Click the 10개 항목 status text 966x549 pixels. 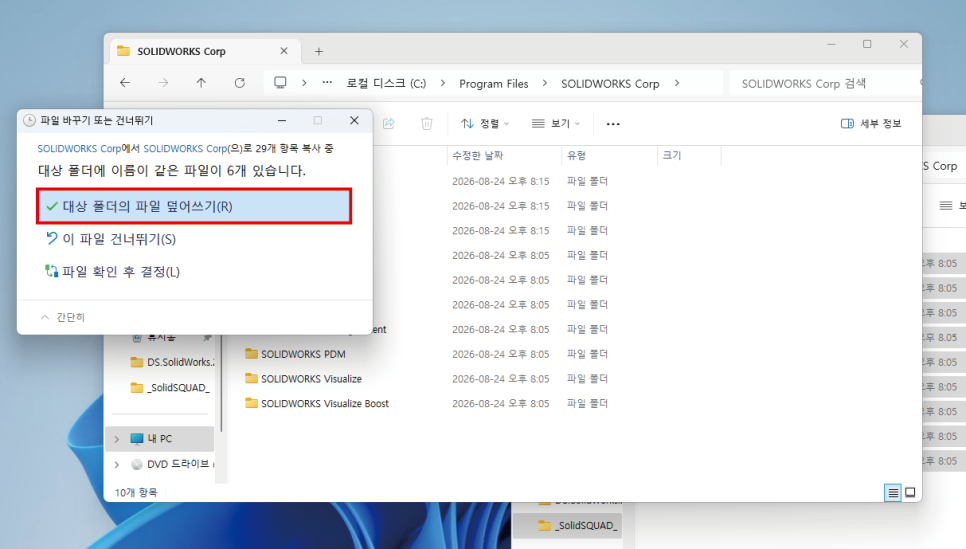(x=136, y=492)
